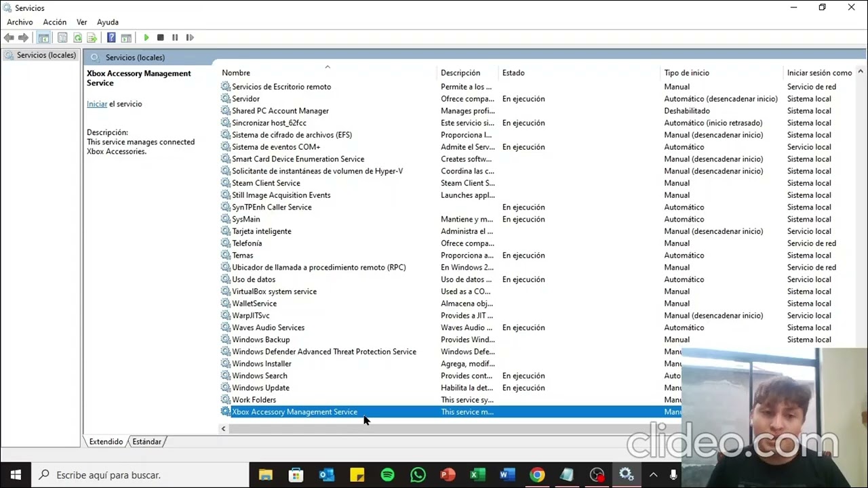Sort by the Estado column header
Image resolution: width=868 pixels, height=488 pixels.
580,73
